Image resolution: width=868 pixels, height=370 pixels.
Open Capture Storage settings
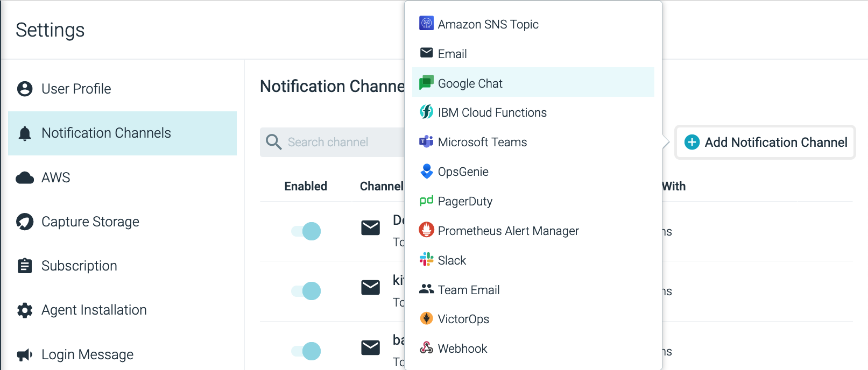[x=123, y=222]
